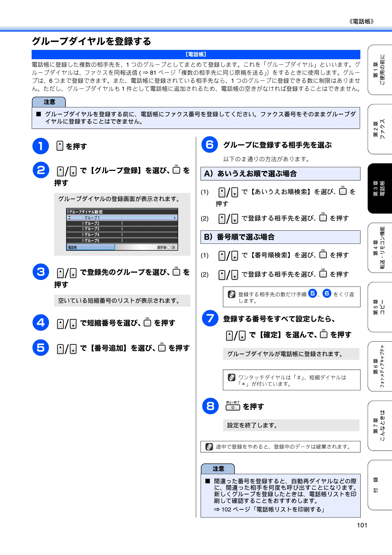Click the right arrow on グループ1 row
This screenshot has height=555, width=392.
coord(175,218)
